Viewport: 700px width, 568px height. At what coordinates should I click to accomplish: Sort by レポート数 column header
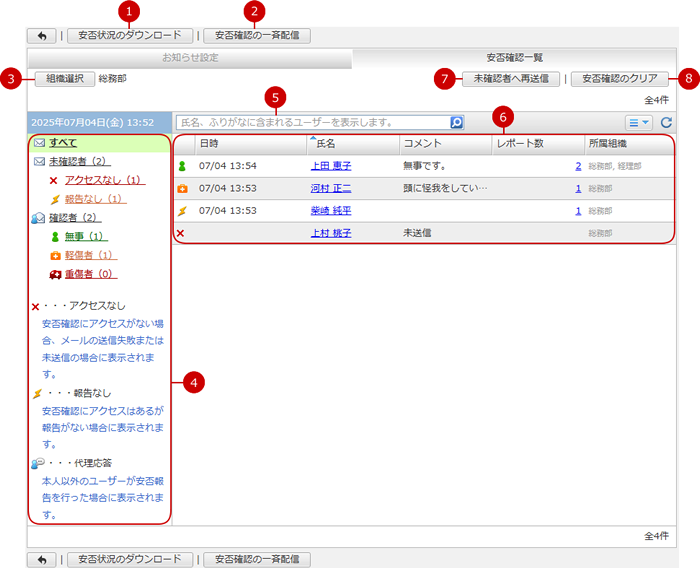point(538,144)
